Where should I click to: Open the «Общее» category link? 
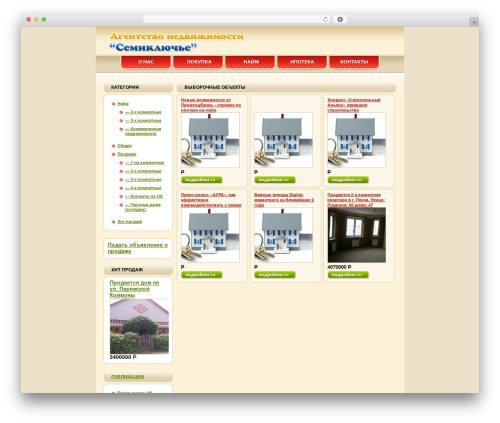pos(124,146)
